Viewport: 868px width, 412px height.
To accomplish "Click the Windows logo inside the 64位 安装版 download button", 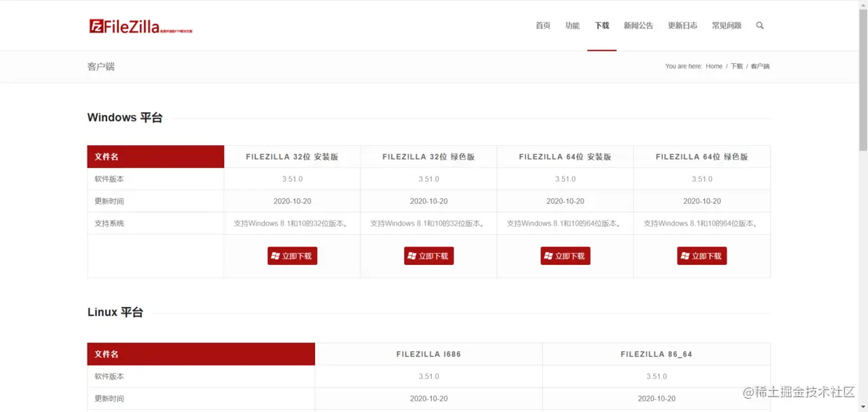I will coord(548,255).
